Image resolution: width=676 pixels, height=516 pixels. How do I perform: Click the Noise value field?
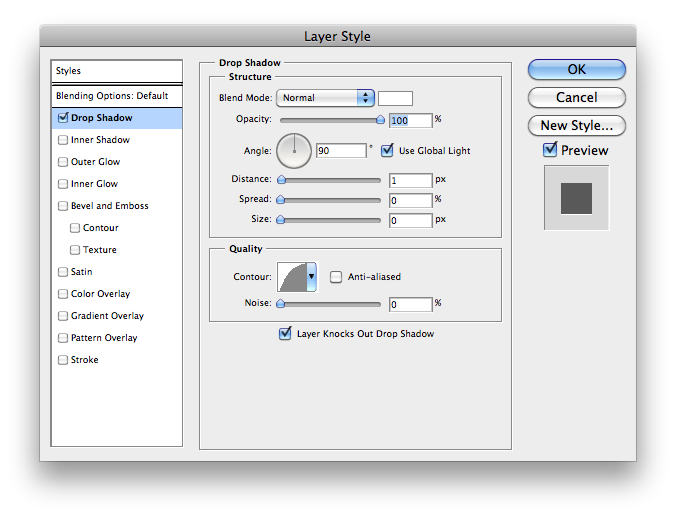(x=410, y=304)
